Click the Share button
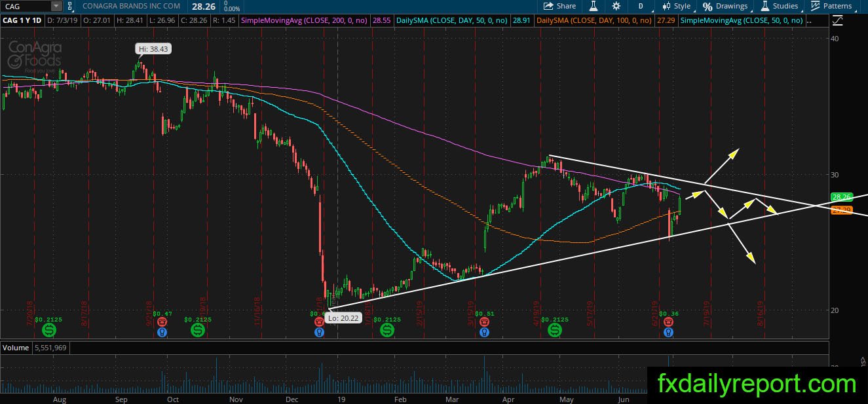 click(560, 6)
